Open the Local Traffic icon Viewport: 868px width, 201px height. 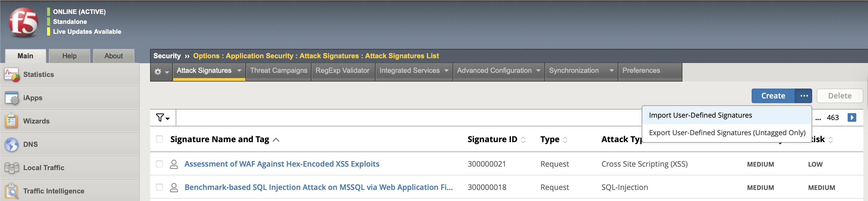tap(11, 167)
